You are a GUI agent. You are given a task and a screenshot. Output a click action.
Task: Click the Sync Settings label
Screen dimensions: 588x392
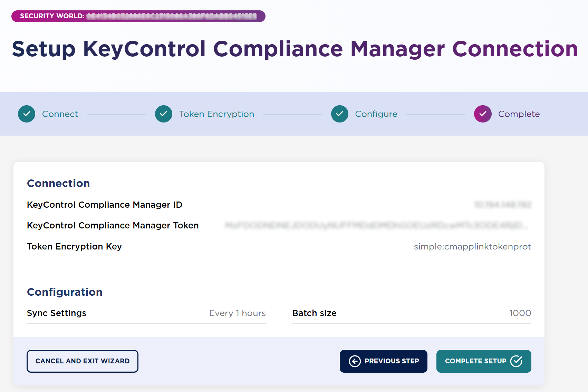(57, 313)
